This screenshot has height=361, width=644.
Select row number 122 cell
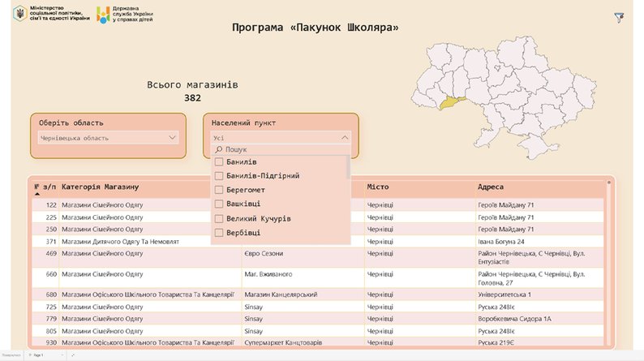click(x=51, y=205)
